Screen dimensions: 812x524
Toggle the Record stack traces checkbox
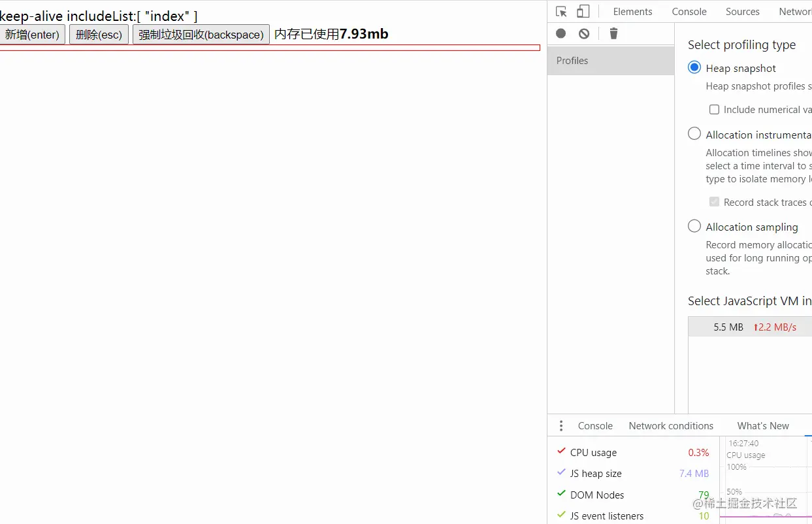tap(714, 202)
